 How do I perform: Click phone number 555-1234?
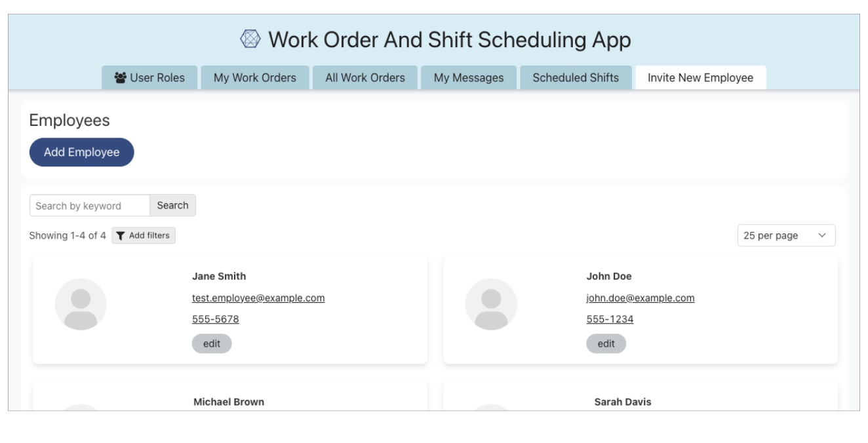pyautogui.click(x=610, y=319)
